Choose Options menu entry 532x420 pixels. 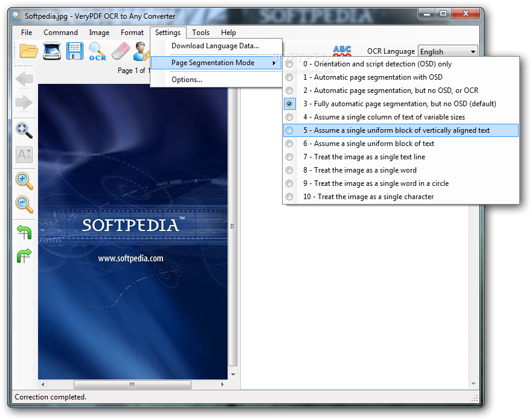coord(216,80)
